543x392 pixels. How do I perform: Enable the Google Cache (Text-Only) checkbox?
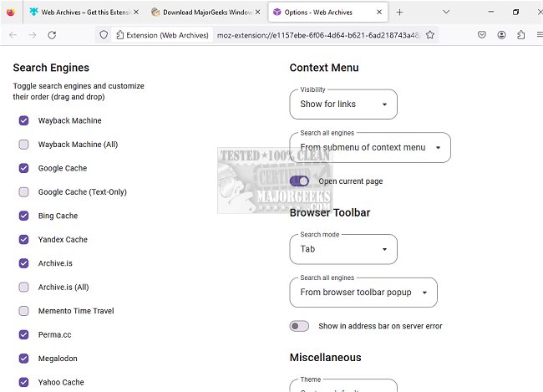pos(24,192)
